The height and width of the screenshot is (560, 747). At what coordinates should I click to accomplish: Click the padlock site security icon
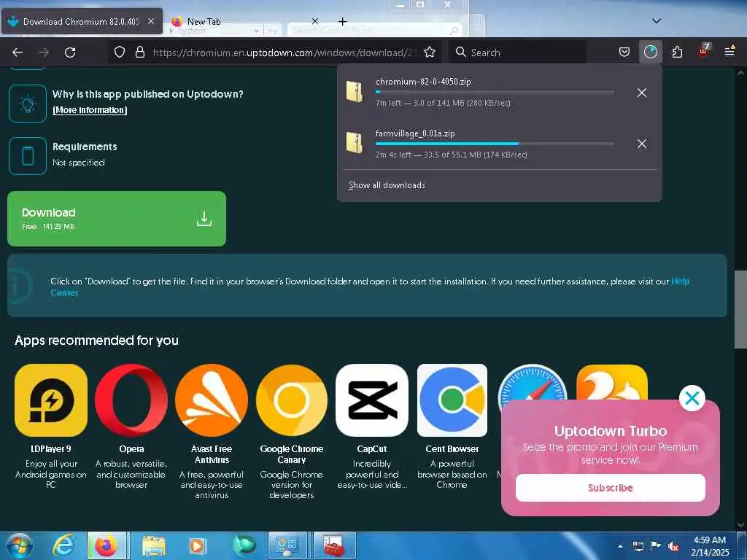(140, 52)
